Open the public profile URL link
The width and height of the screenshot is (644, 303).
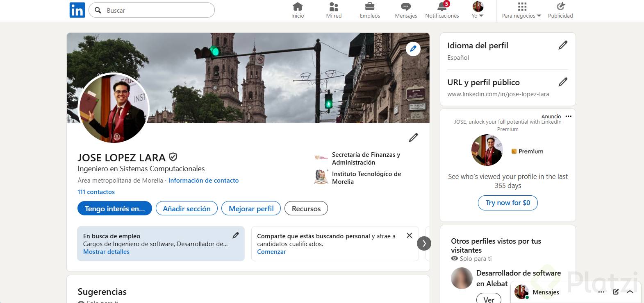pyautogui.click(x=498, y=94)
